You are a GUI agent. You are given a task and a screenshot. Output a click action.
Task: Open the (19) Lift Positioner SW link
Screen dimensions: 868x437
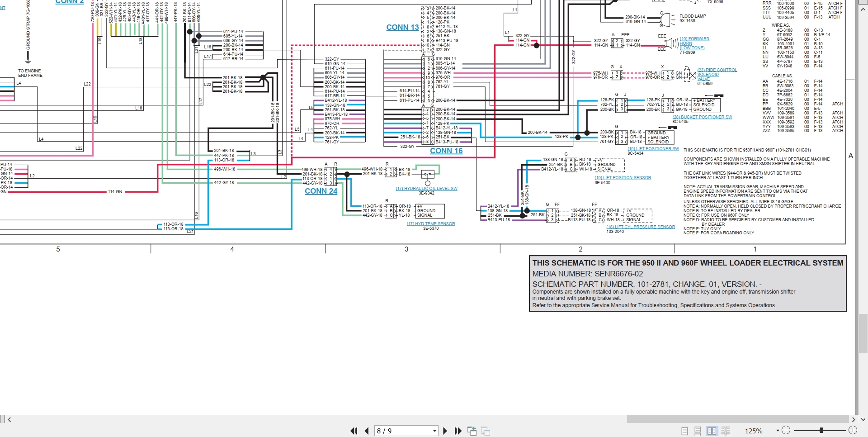point(653,149)
